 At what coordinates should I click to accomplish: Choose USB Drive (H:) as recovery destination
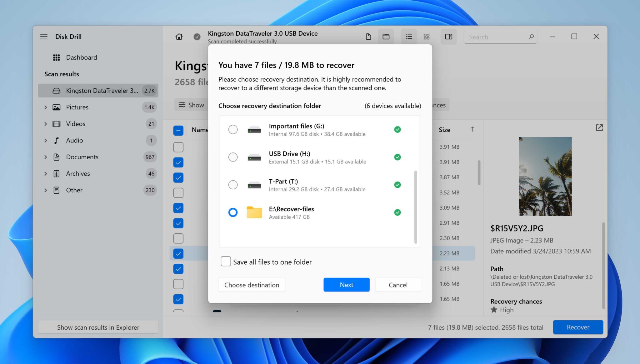point(233,157)
